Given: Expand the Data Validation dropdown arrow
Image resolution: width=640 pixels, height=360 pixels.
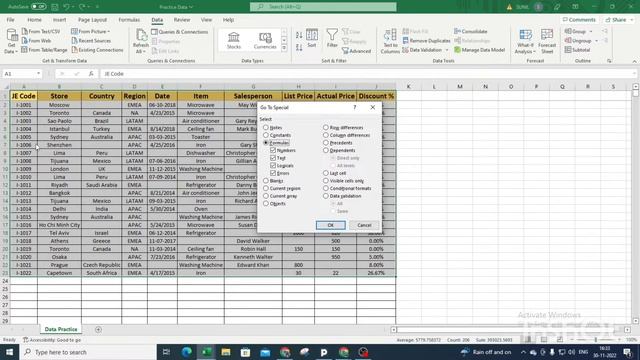Looking at the screenshot, I should (x=447, y=50).
